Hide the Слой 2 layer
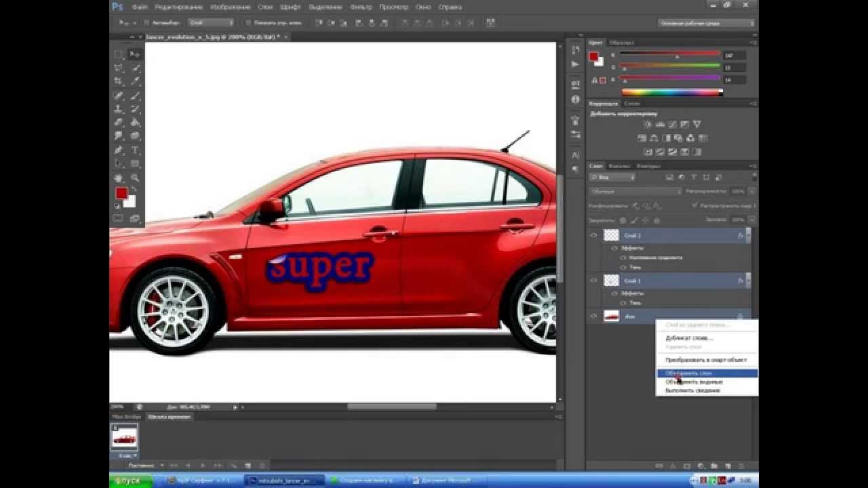The height and width of the screenshot is (488, 868). pyautogui.click(x=594, y=235)
